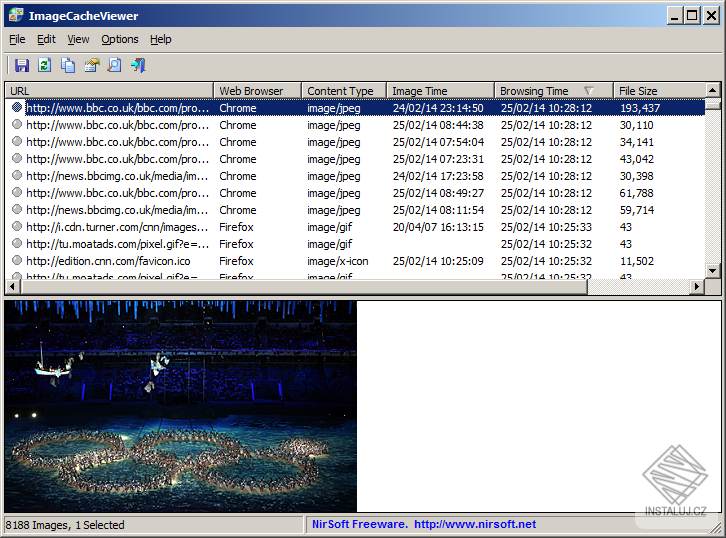
Task: Click the row icon of the i.cdn.turner.com entry
Action: click(x=17, y=227)
